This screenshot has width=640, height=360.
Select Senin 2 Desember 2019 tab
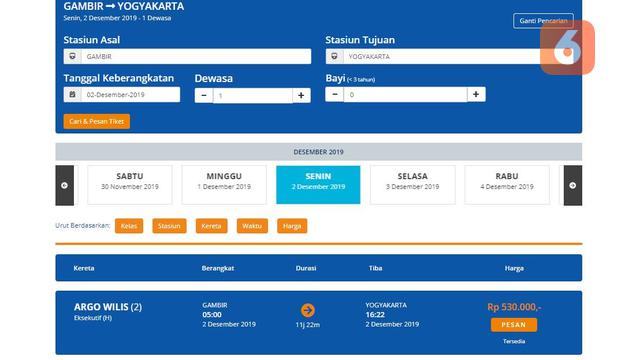[x=318, y=184]
